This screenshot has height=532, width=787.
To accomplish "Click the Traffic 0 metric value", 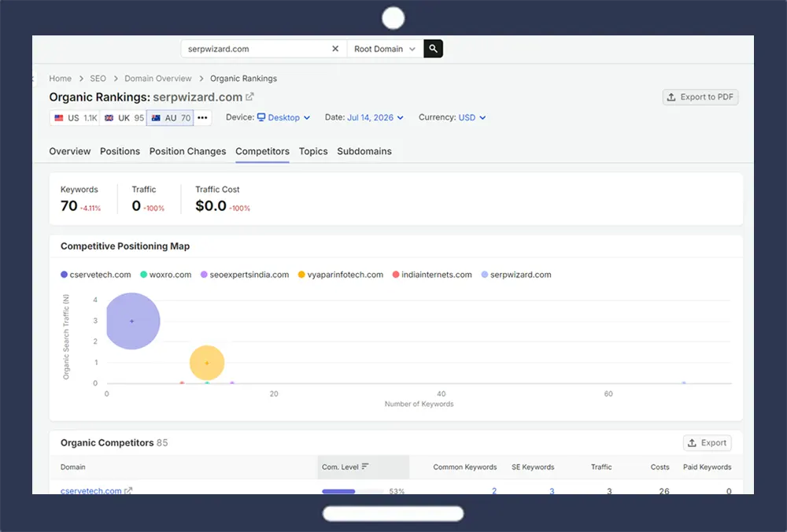I will 136,205.
